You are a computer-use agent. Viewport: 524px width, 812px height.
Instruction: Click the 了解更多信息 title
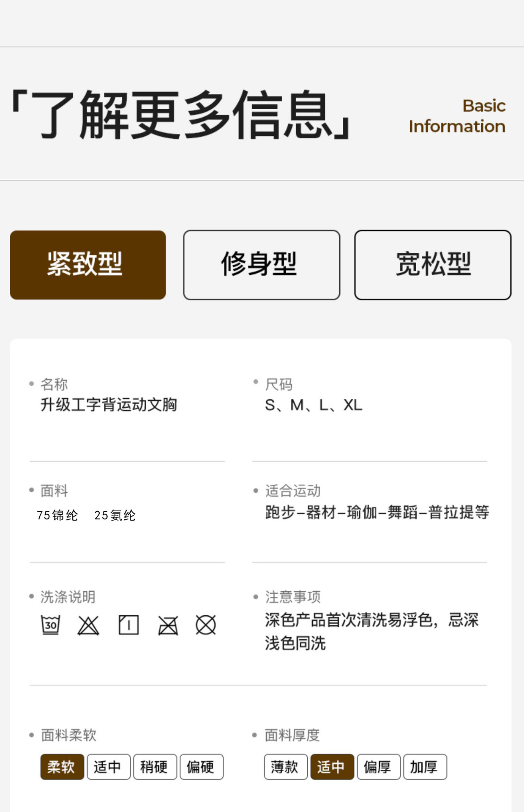(182, 115)
